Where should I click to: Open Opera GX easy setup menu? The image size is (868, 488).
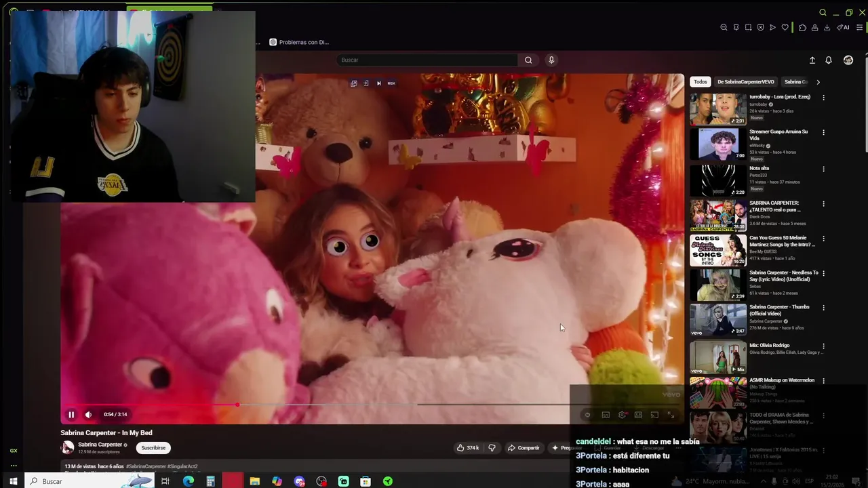[860, 28]
